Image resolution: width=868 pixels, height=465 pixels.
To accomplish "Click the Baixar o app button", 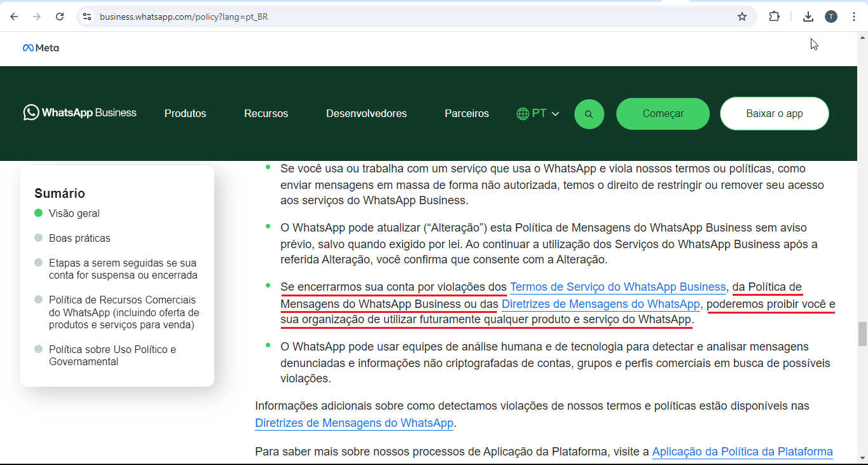I will [775, 114].
